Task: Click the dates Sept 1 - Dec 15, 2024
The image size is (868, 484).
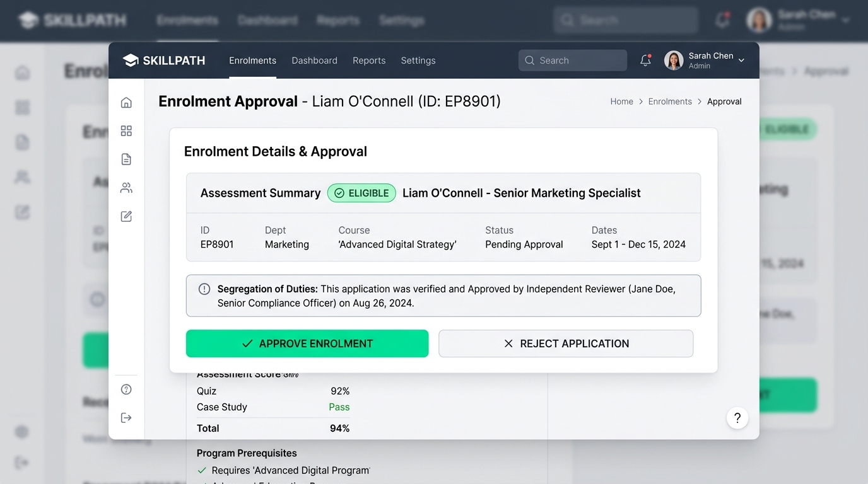Action: [638, 245]
